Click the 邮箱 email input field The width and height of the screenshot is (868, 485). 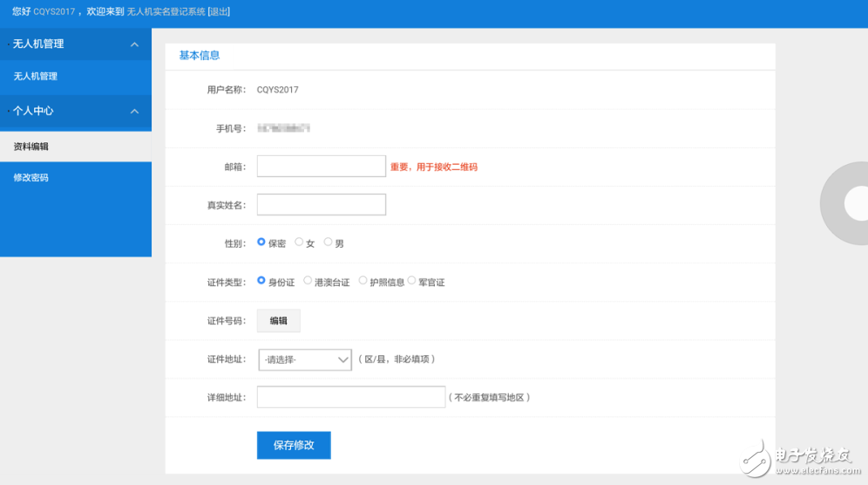(321, 167)
